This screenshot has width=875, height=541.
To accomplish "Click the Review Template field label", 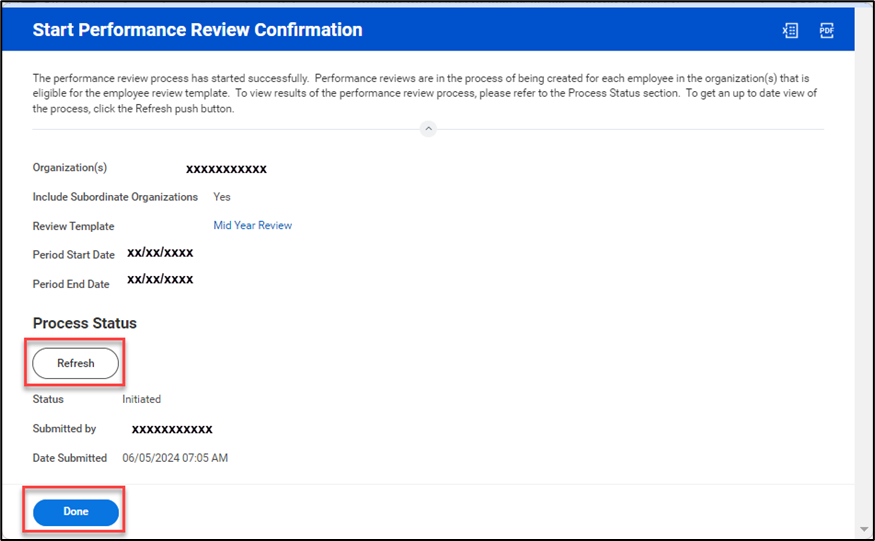I will pyautogui.click(x=73, y=227).
